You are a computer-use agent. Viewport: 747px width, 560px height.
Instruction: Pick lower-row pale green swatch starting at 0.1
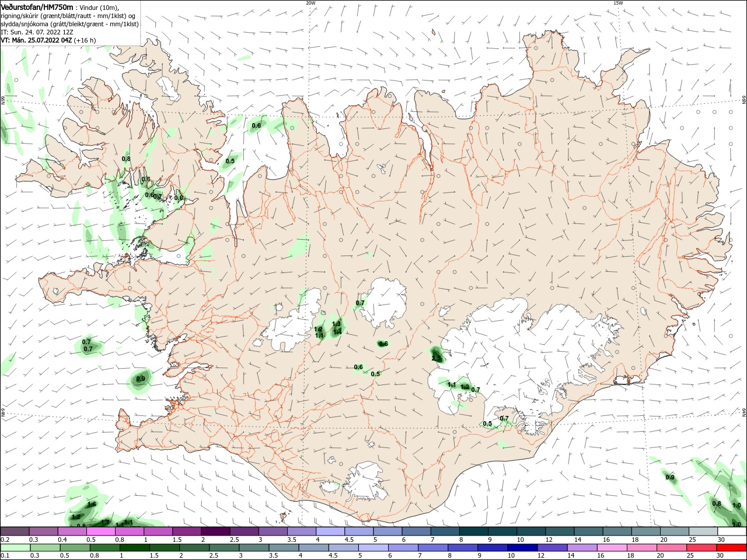tap(16, 548)
